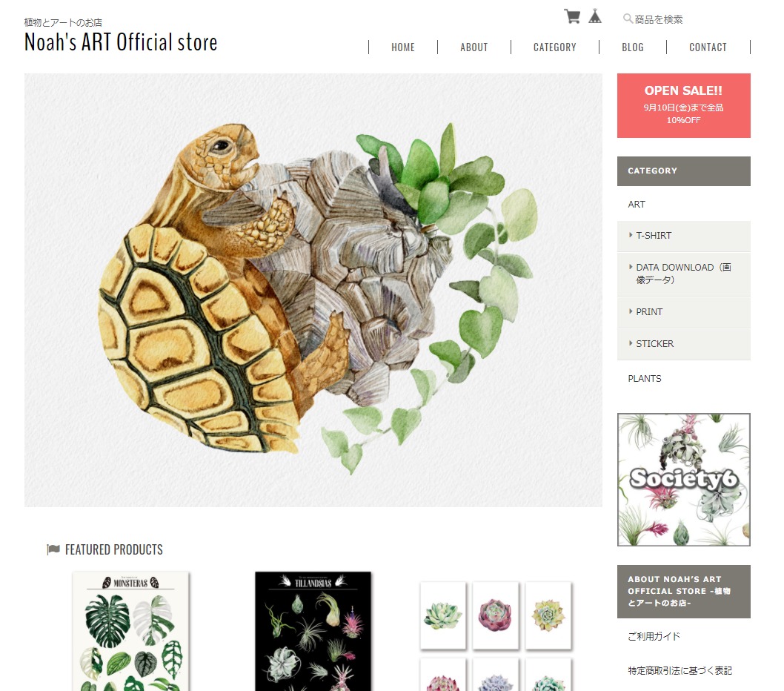Open the Monsteras poster product
The height and width of the screenshot is (691, 784).
[x=131, y=632]
